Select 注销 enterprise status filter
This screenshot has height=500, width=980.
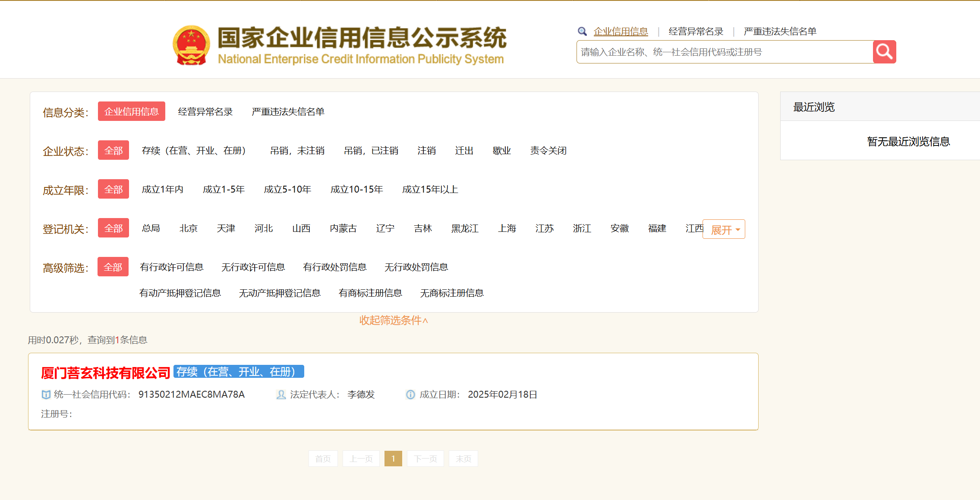pyautogui.click(x=426, y=150)
